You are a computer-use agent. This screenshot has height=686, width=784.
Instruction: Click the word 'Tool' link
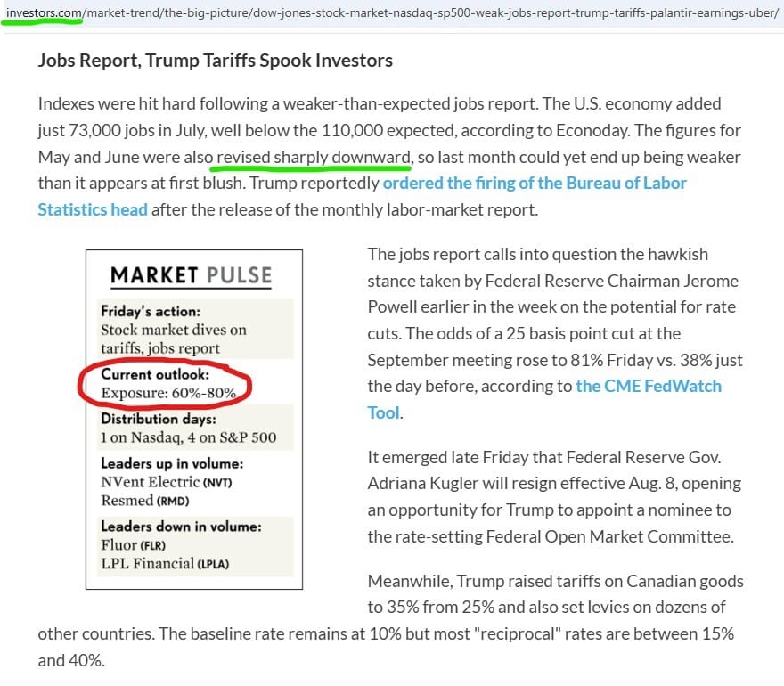pos(383,412)
